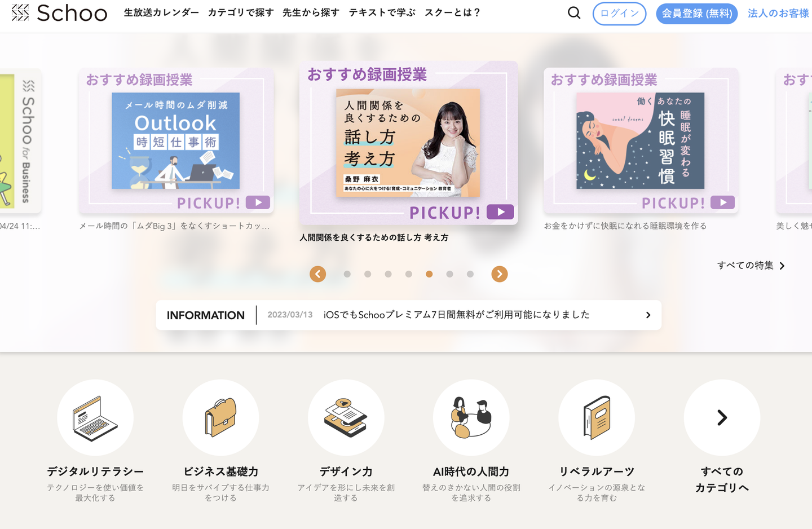Screen dimensions: 812x529
Task: Open the ビジネス基礎力 briefcase category icon
Action: tap(220, 417)
